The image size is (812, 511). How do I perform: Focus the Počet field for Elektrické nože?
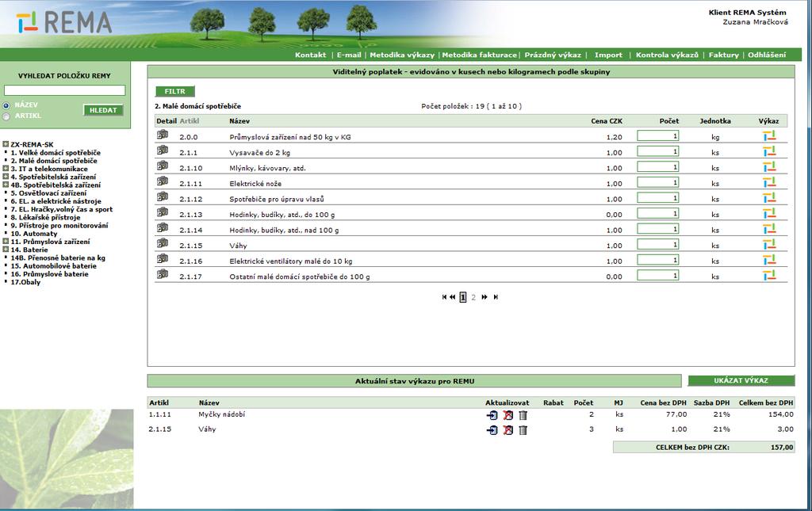coord(658,182)
